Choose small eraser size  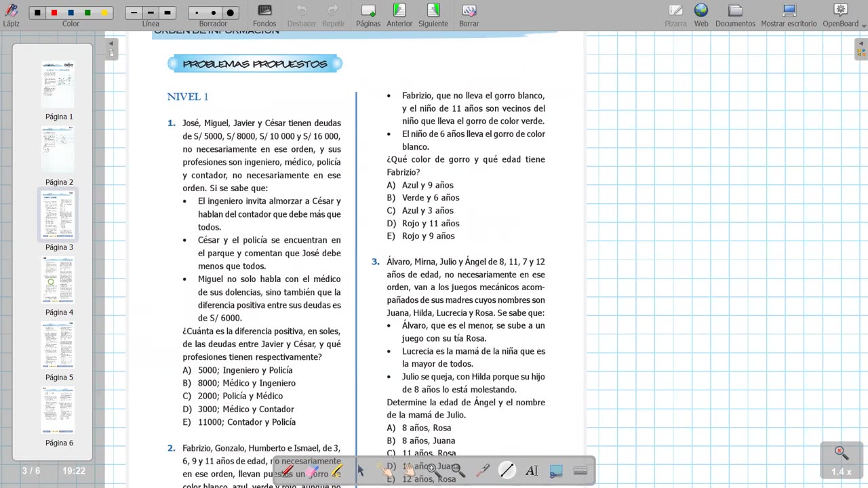pos(197,13)
